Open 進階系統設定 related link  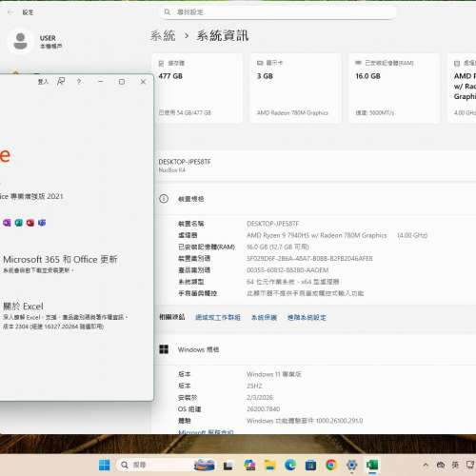tap(307, 317)
